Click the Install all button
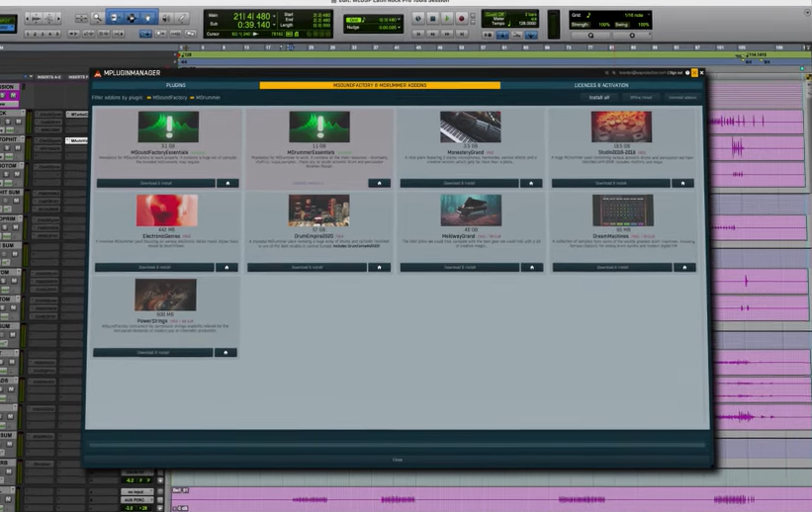 [x=599, y=98]
